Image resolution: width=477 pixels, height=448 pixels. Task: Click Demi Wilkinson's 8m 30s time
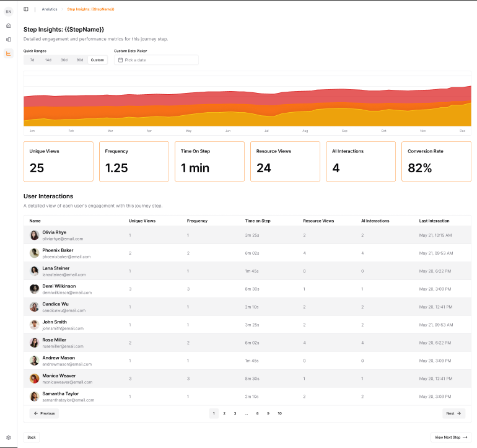pos(252,289)
